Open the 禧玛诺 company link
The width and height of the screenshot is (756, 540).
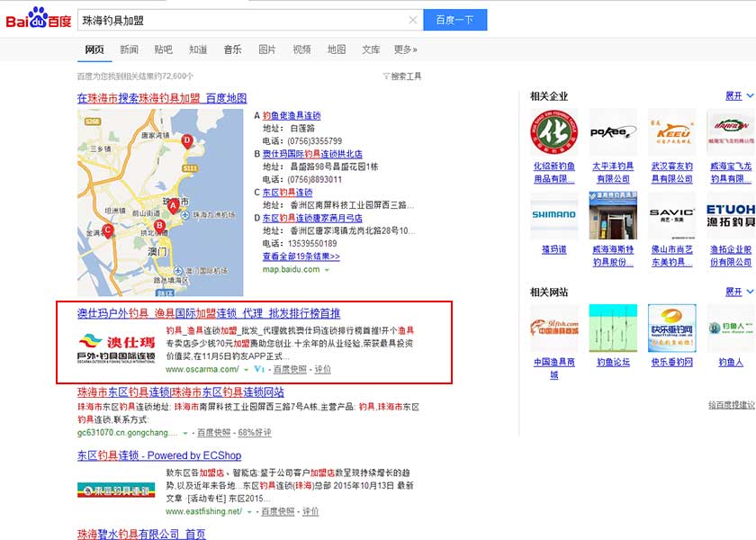[554, 250]
